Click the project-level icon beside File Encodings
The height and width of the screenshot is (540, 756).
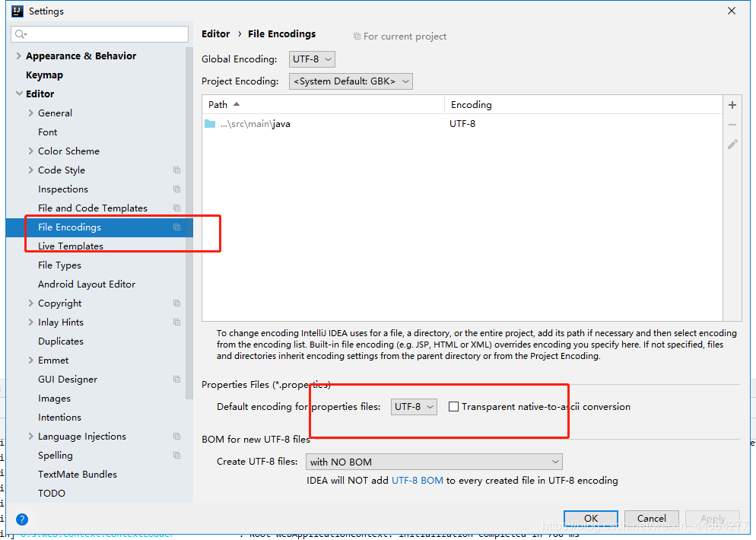click(x=177, y=227)
